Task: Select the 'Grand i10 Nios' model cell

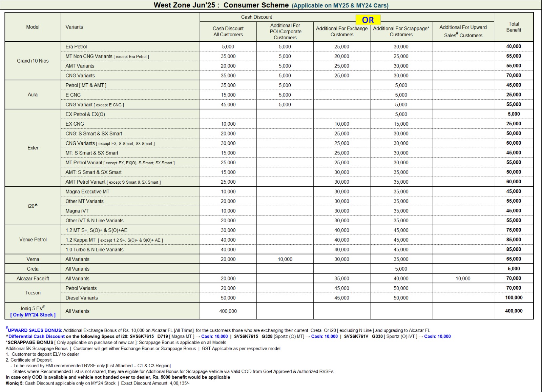Action: coord(33,61)
